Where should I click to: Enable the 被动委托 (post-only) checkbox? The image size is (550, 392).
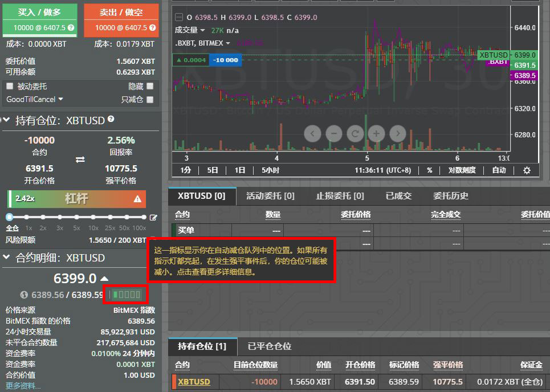click(10, 86)
